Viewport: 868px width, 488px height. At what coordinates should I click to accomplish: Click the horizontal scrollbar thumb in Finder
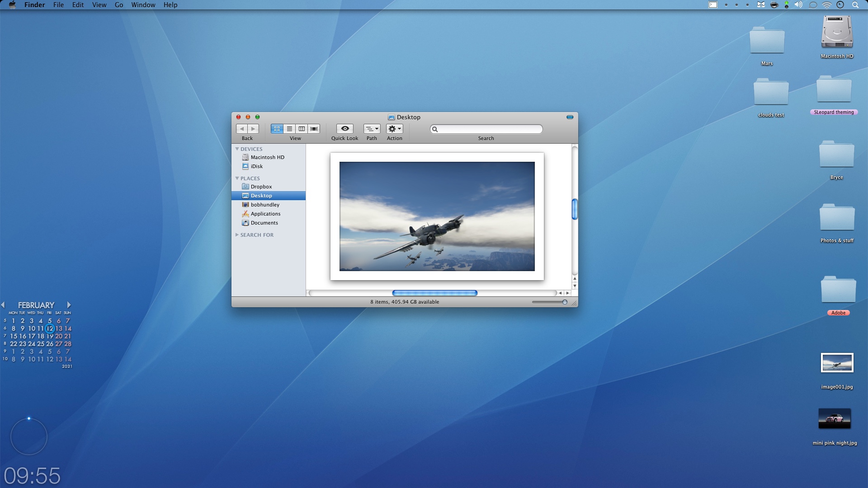pos(435,293)
